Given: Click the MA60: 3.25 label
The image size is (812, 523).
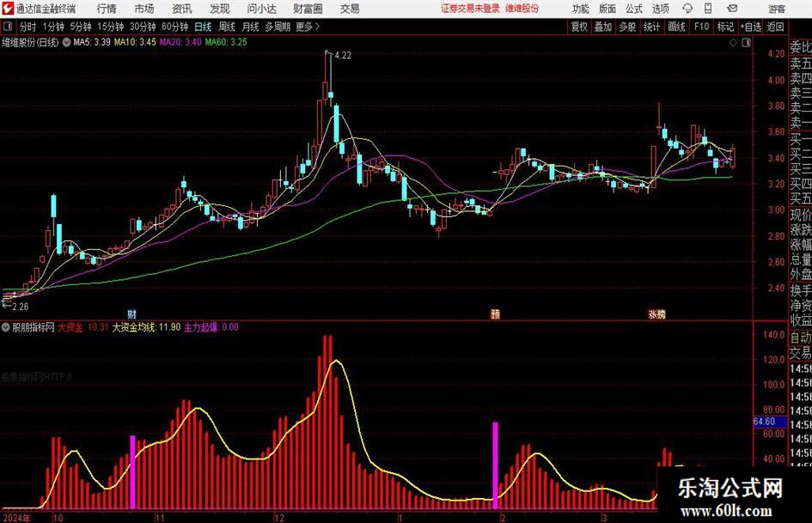Looking at the screenshot, I should pos(226,42).
